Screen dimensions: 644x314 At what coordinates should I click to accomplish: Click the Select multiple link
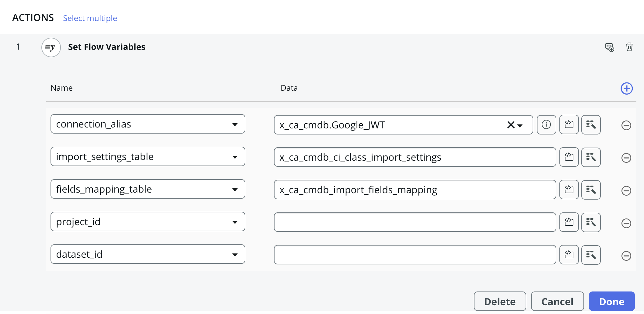(90, 18)
